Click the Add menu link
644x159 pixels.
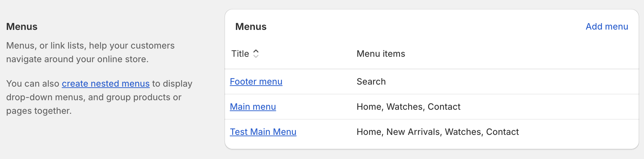pyautogui.click(x=607, y=26)
